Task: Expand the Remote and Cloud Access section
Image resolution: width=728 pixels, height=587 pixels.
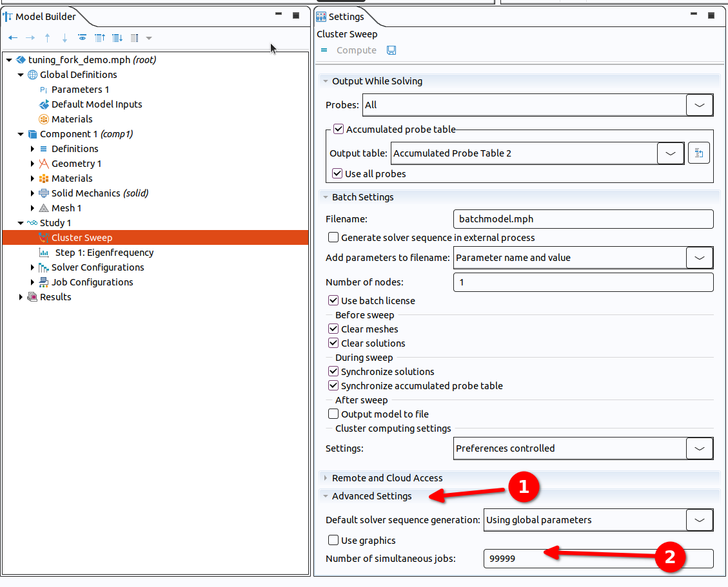Action: (326, 478)
